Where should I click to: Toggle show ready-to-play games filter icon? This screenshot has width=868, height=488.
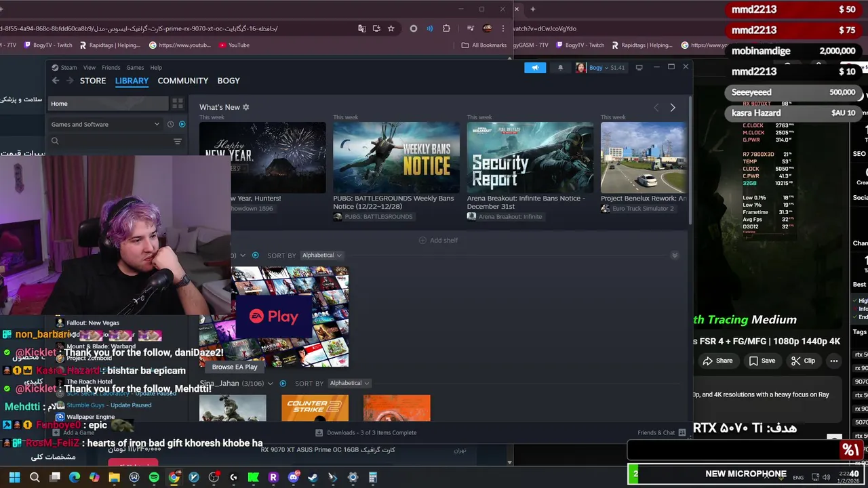pos(182,124)
